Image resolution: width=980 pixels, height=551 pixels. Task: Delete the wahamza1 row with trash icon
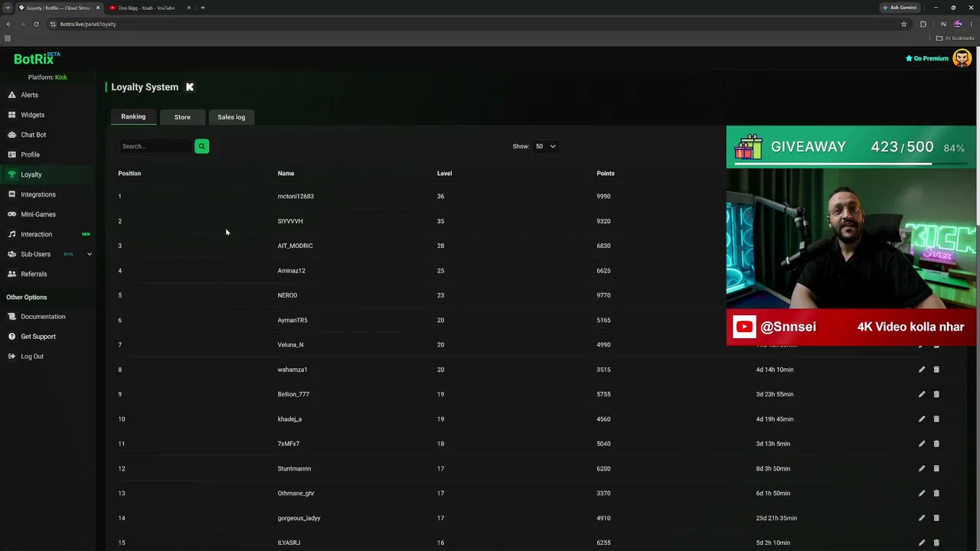(x=936, y=370)
